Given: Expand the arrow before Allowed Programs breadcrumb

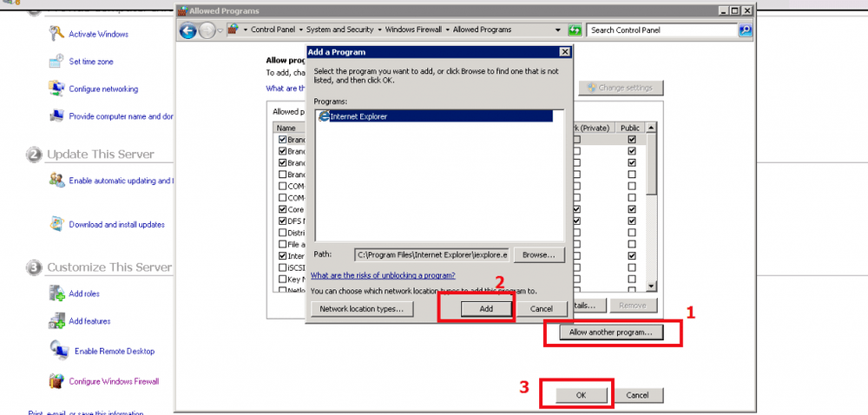Looking at the screenshot, I should click(x=449, y=30).
